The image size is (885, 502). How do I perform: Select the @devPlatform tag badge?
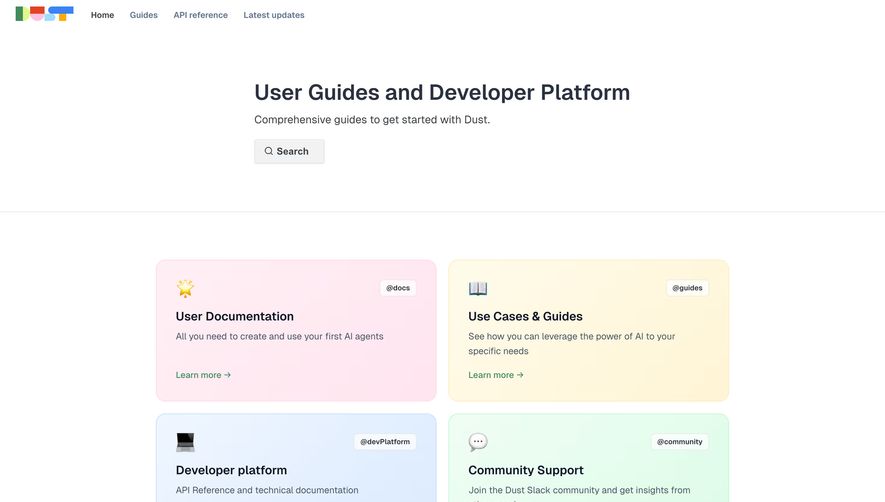coord(385,442)
